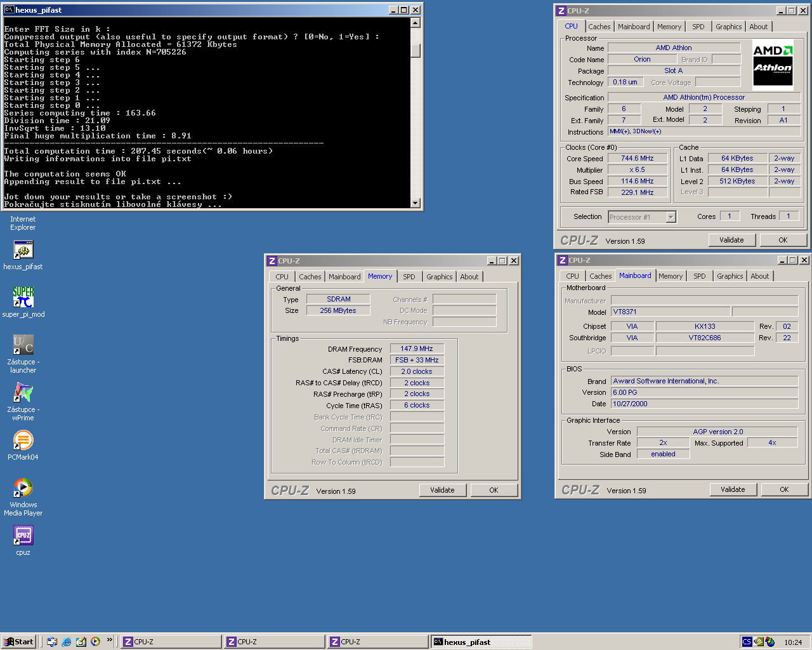The image size is (812, 650).
Task: Click the multiplier value x 6.5
Action: (x=637, y=170)
